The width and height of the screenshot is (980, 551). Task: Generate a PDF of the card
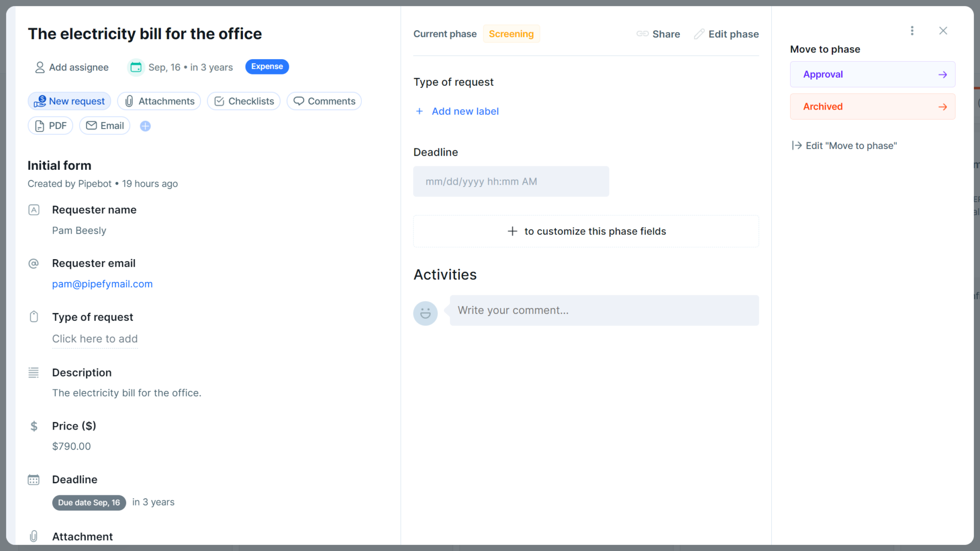(50, 126)
